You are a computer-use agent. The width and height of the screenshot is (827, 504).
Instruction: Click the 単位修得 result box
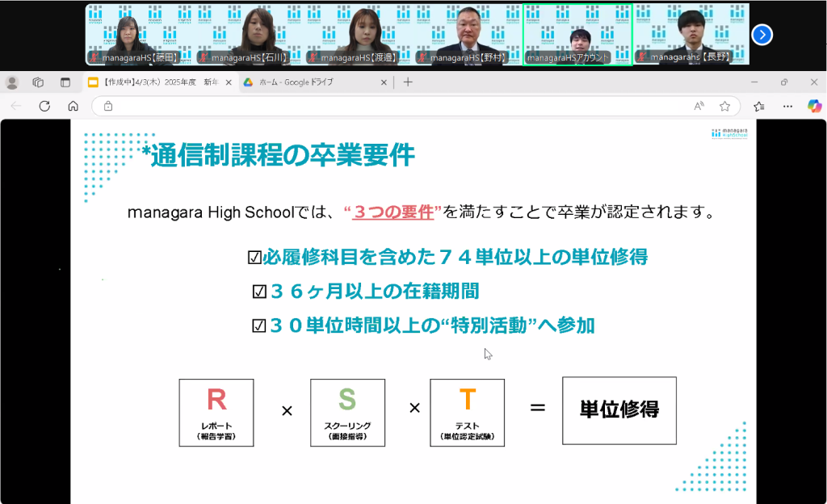pyautogui.click(x=619, y=410)
